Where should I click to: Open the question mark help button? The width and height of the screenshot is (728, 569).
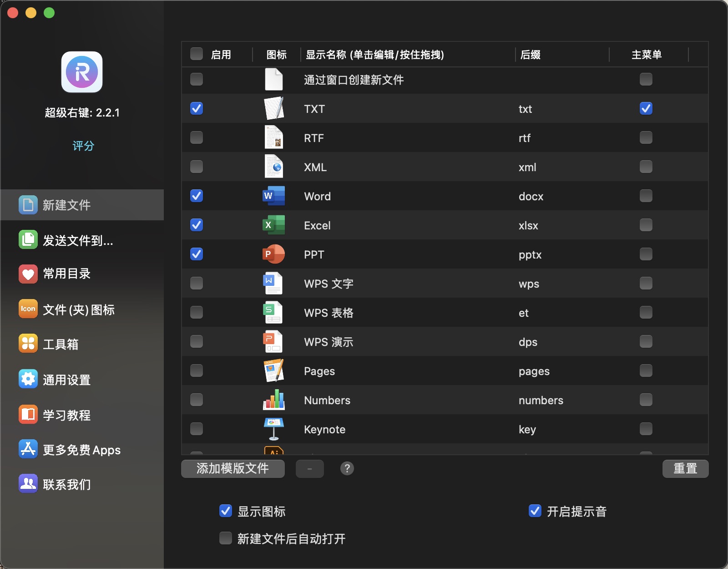pos(347,468)
